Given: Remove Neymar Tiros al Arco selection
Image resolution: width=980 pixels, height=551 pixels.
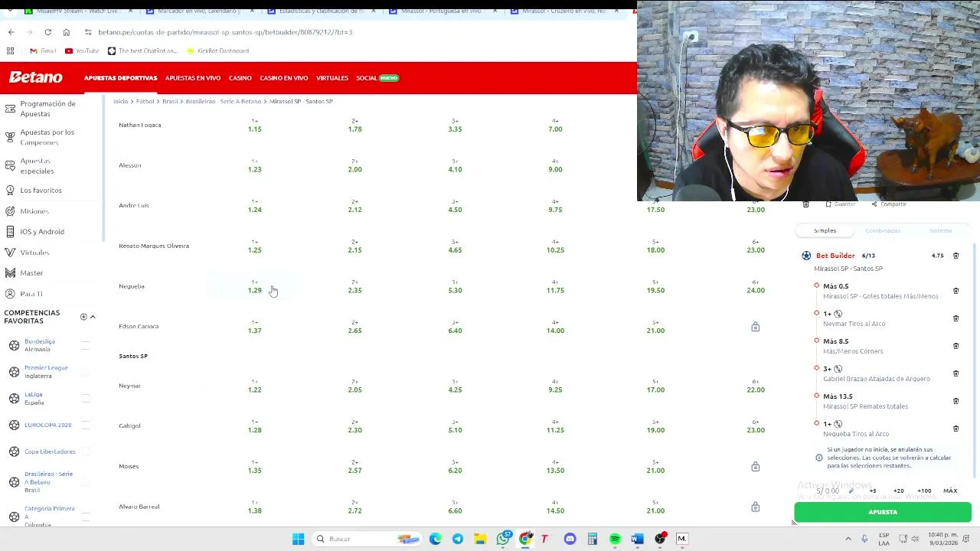Looking at the screenshot, I should click(955, 318).
